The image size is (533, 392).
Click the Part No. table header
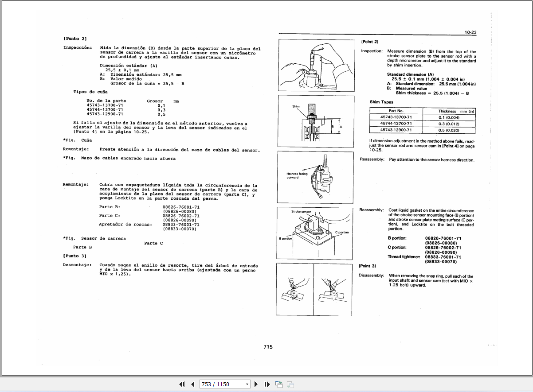pos(396,111)
